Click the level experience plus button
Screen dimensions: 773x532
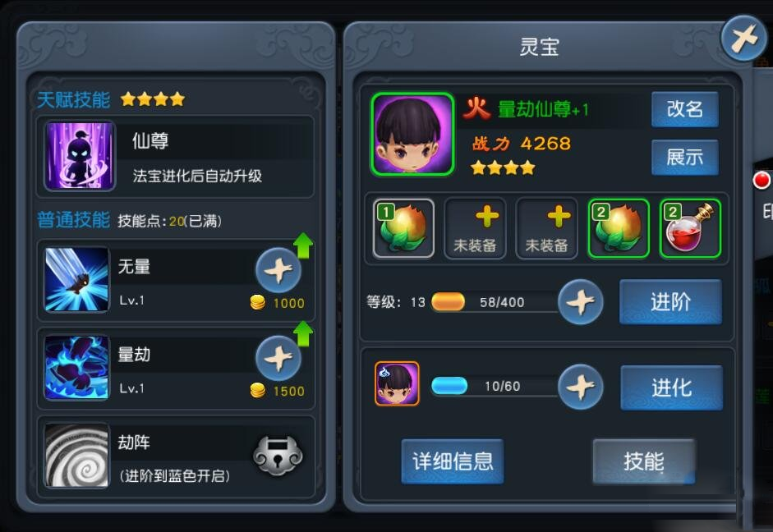tap(581, 301)
